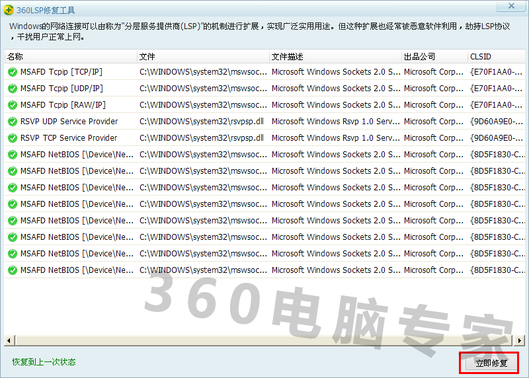Sort by the CLSID column header

pyautogui.click(x=497, y=57)
